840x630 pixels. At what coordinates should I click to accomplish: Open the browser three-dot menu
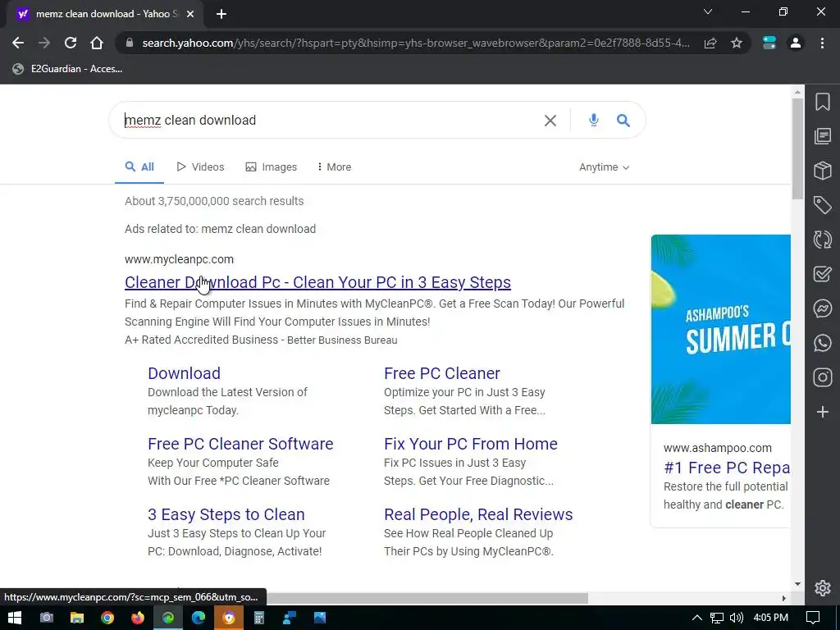pos(822,43)
